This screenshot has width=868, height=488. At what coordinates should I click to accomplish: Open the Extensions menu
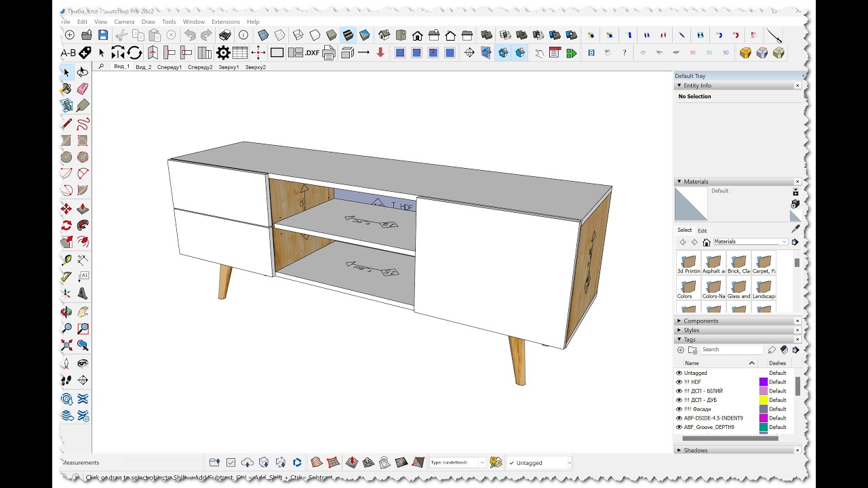(x=226, y=22)
